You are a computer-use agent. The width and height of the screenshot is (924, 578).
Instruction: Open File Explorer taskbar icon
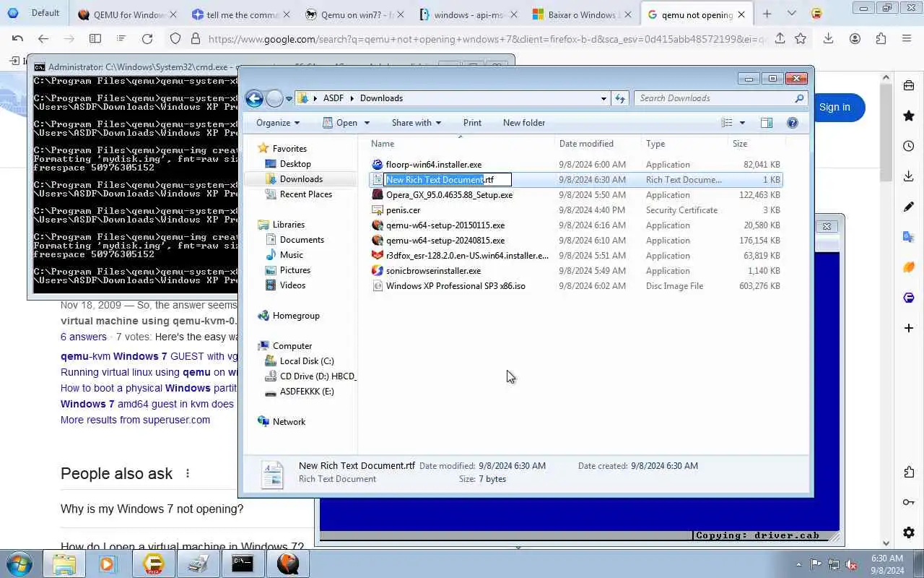tap(64, 564)
